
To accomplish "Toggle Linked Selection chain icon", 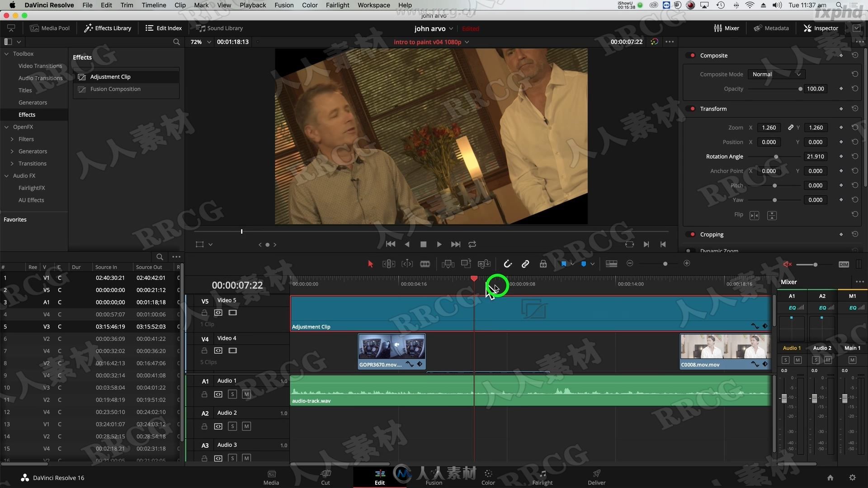I will point(525,264).
